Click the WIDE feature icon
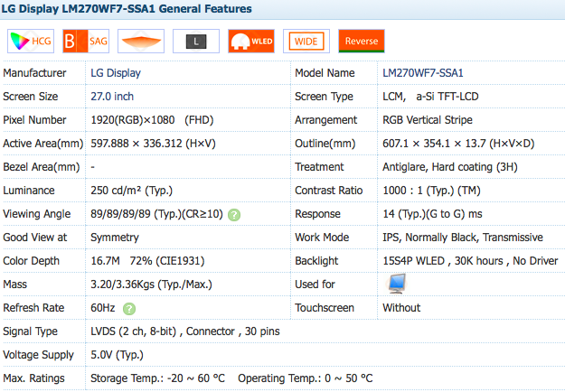Image resolution: width=565 pixels, height=392 pixels. pyautogui.click(x=306, y=42)
